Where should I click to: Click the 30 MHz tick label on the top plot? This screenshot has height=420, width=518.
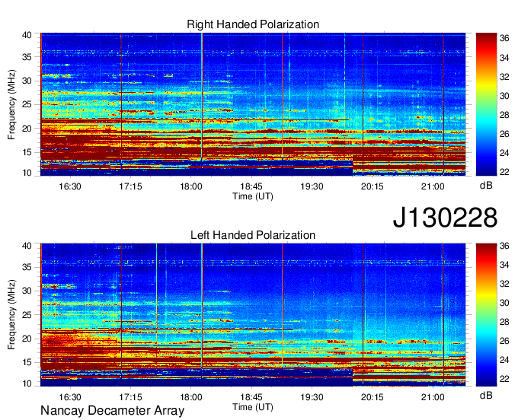click(x=27, y=81)
